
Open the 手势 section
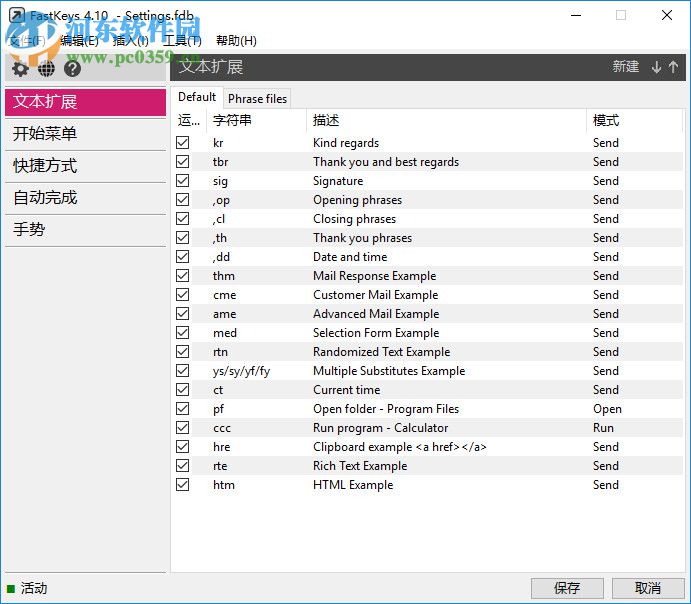click(85, 230)
